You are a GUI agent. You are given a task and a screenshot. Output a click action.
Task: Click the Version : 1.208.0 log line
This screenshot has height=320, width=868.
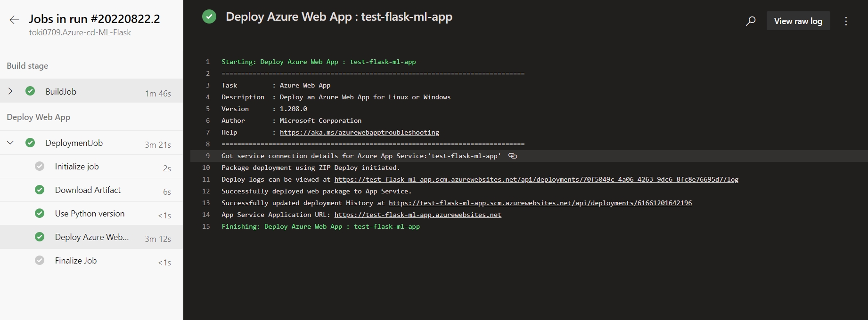pos(264,109)
